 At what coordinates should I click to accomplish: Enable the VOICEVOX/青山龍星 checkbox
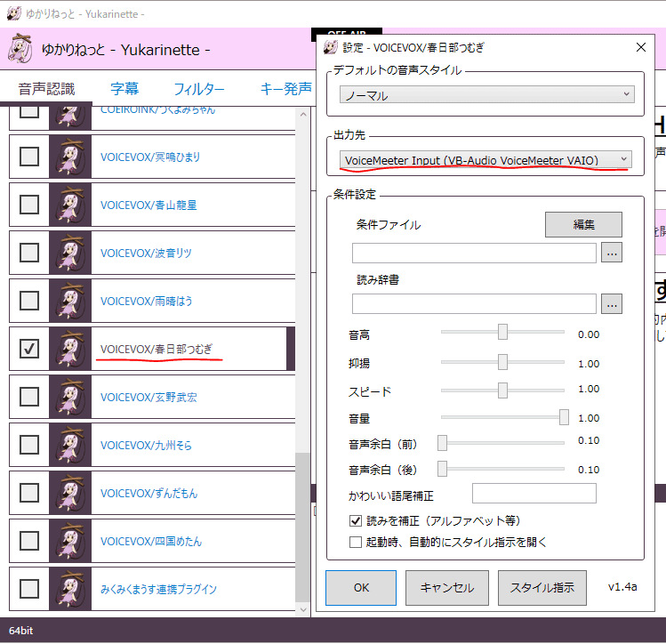click(29, 205)
